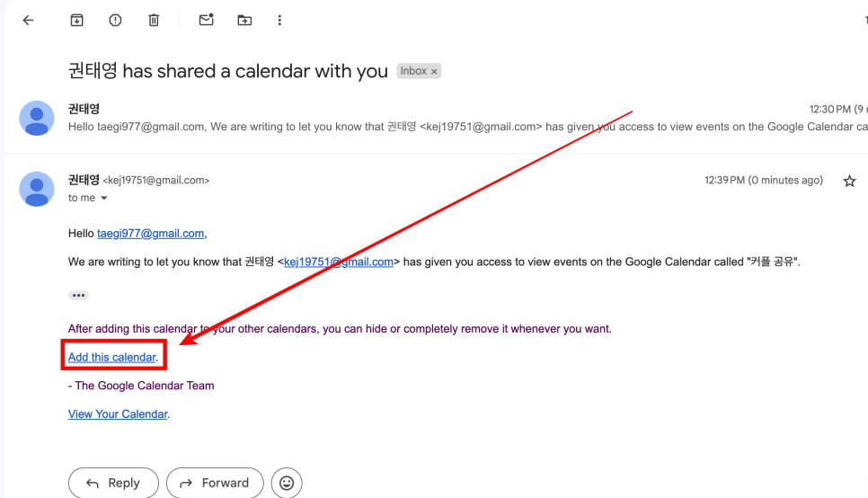Expand the 'to me' recipient details arrow
Image resolution: width=868 pixels, height=498 pixels.
pyautogui.click(x=104, y=198)
